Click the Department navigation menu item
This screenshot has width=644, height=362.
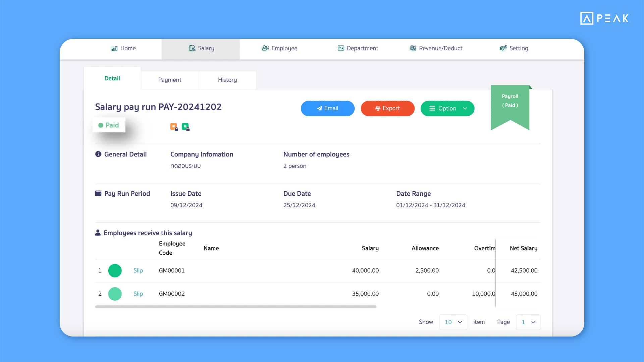[x=358, y=48]
